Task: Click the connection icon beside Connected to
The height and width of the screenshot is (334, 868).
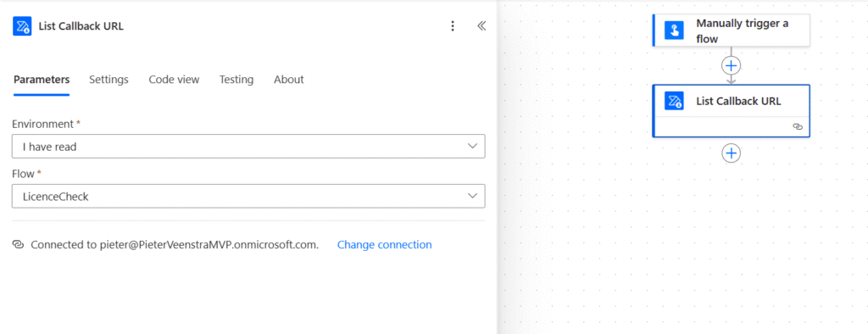Action: coord(19,245)
